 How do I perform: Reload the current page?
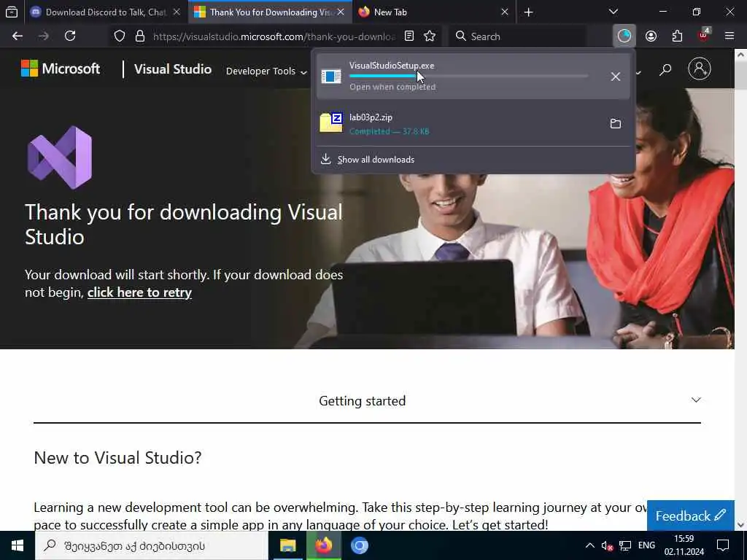[x=70, y=36]
